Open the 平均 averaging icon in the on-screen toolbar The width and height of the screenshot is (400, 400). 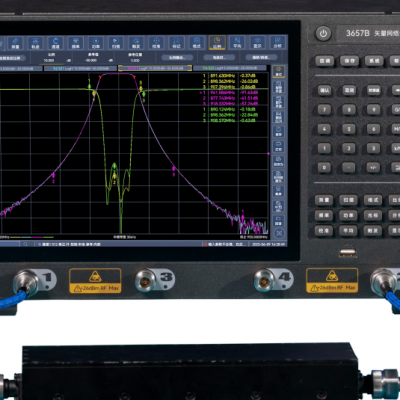[237, 43]
